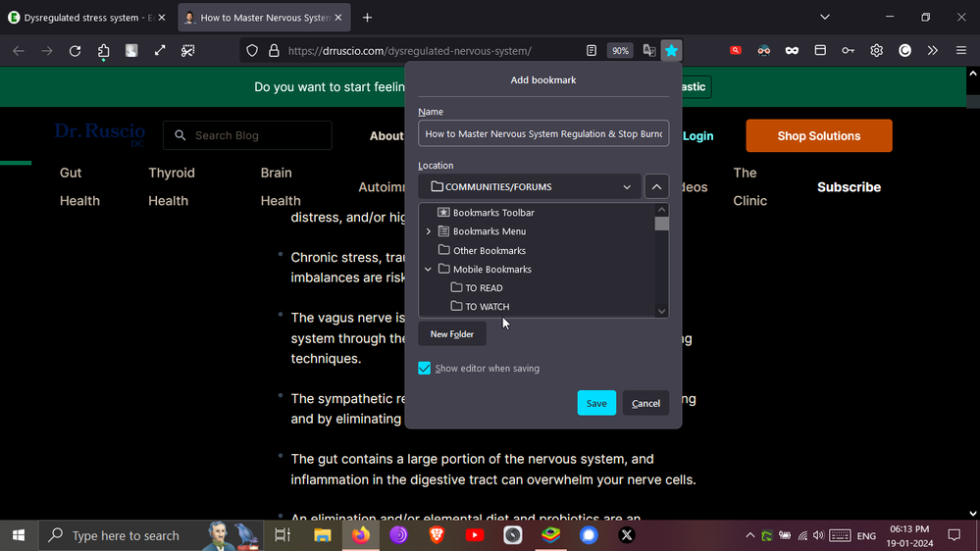Uncheck Show editor when saving
This screenshot has width=980, height=551.
[425, 369]
